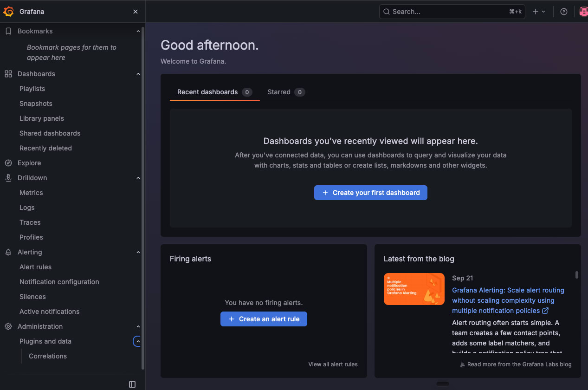Collapse the Alerting section

point(138,252)
